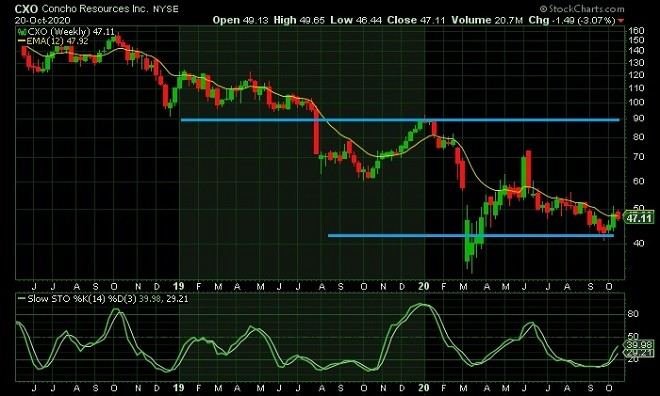The height and width of the screenshot is (396, 660).
Task: Click the Volume 20.7M value
Action: (487, 20)
